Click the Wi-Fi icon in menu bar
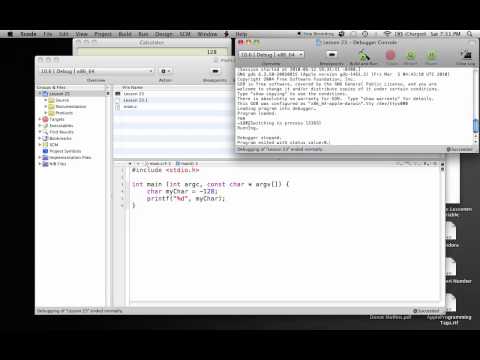Screen dimensions: 480x360 click(387, 34)
